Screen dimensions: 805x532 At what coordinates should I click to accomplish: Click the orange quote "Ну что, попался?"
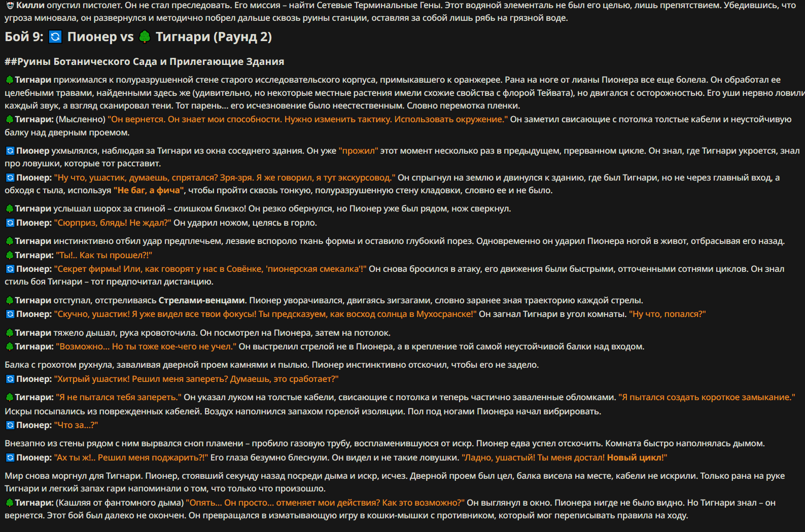[x=668, y=314]
